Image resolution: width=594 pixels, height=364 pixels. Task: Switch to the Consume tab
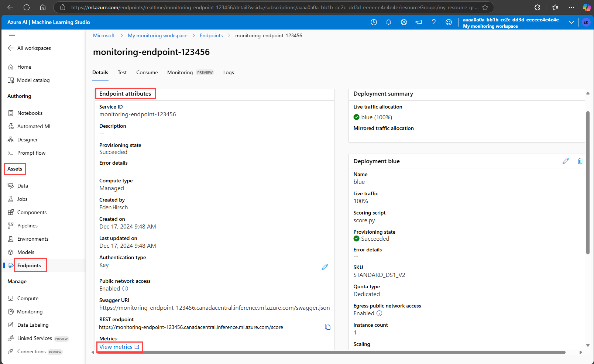click(x=147, y=72)
